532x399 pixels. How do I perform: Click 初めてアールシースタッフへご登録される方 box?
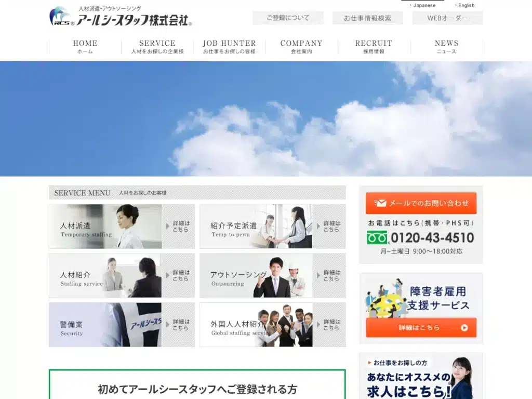click(x=197, y=384)
